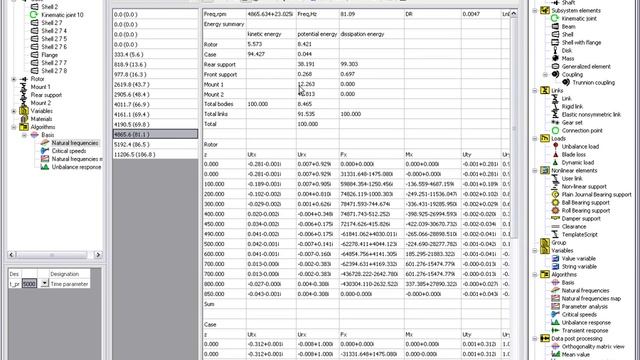Click the Rotor icon in left tree

24,79
